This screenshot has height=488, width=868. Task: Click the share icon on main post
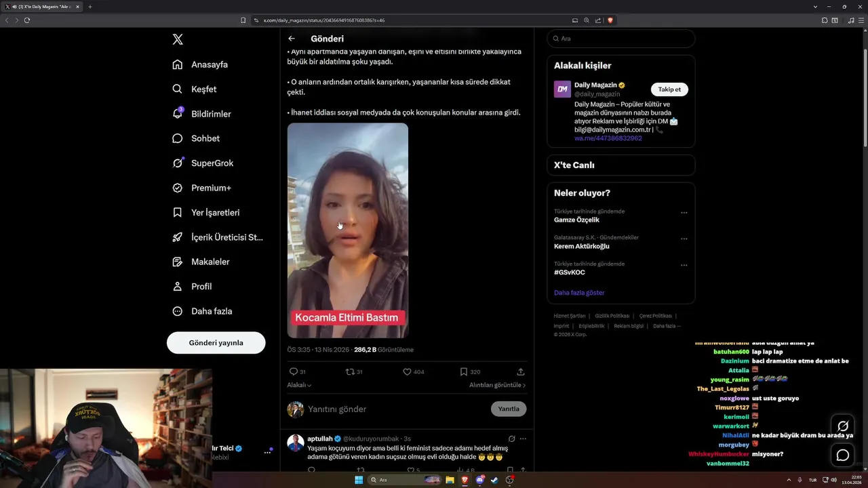pos(521,371)
